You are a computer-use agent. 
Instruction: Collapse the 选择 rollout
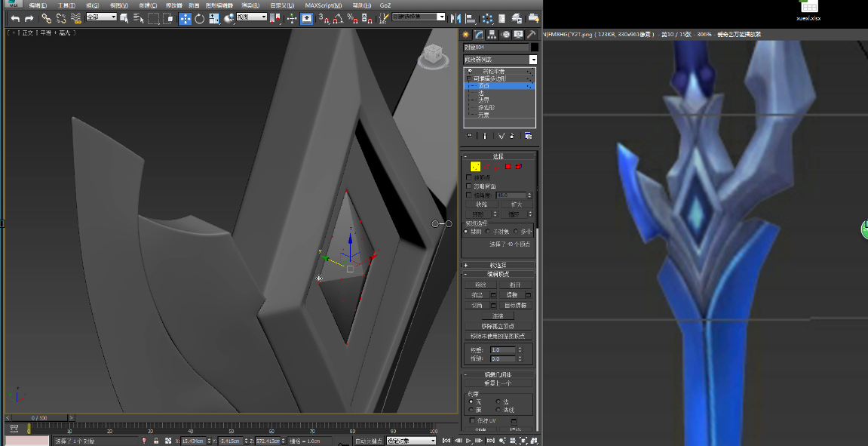[498, 156]
